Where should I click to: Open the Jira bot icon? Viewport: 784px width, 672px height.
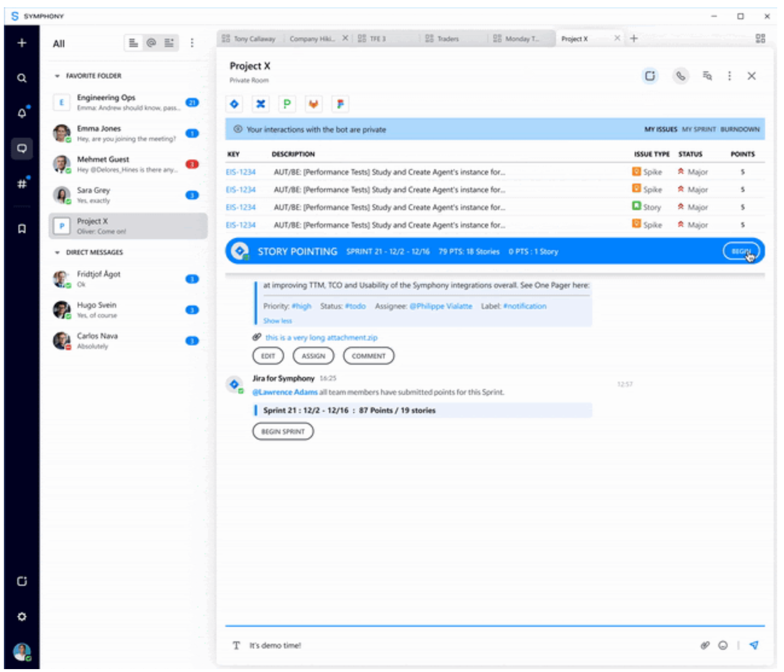234,104
